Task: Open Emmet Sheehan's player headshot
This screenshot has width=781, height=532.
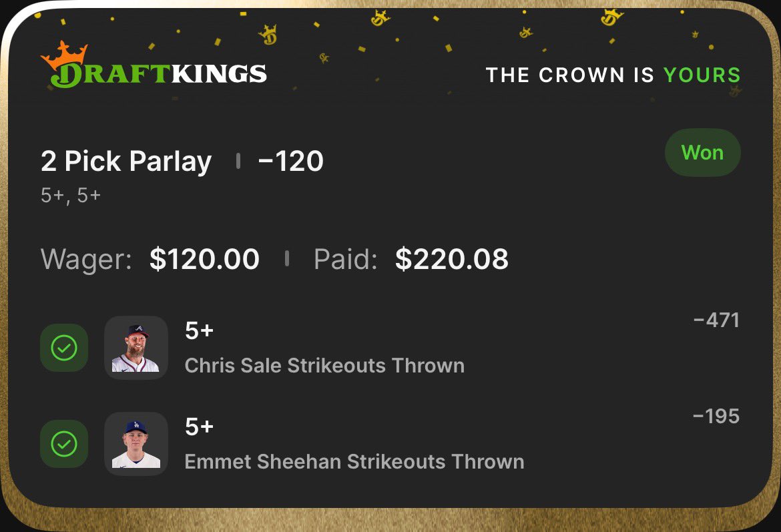Action: (x=136, y=444)
